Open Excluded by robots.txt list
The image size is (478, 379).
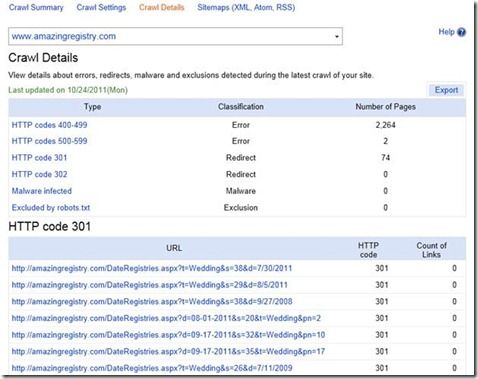click(51, 208)
